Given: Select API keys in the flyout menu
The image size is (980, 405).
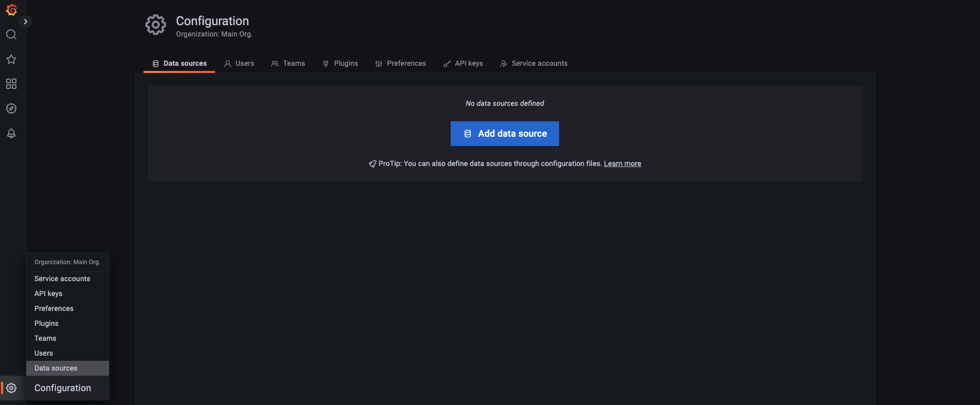Looking at the screenshot, I should click(x=68, y=293).
